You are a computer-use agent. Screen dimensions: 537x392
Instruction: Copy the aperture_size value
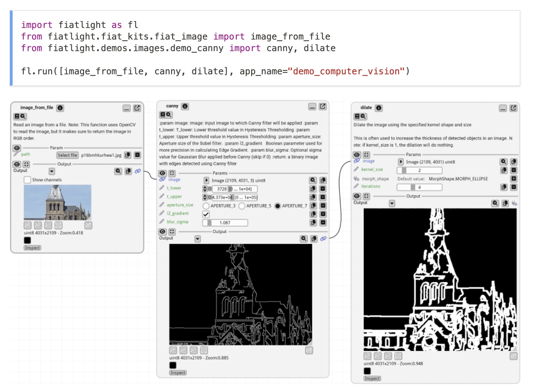click(x=313, y=206)
